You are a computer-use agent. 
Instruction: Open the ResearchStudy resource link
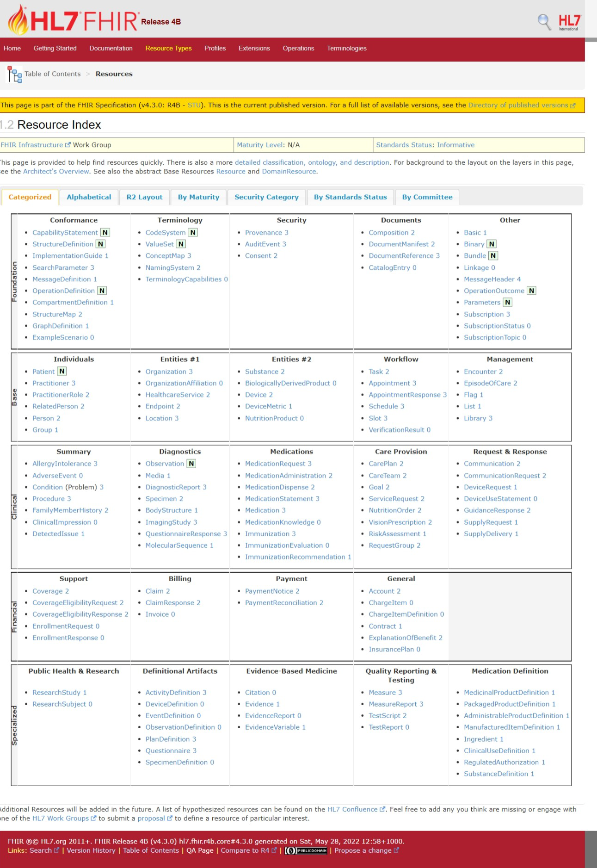coord(56,693)
